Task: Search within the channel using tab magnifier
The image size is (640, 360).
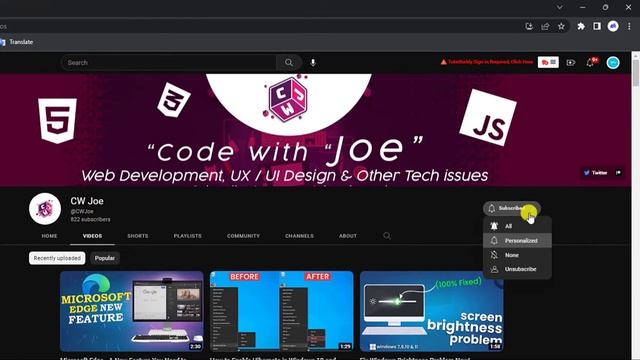Action: tap(387, 236)
